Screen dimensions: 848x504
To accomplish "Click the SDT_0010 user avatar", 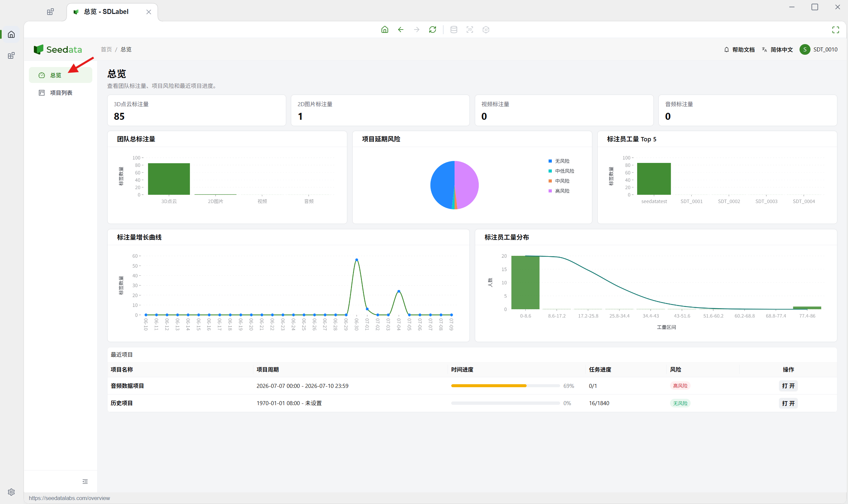I will tap(805, 49).
